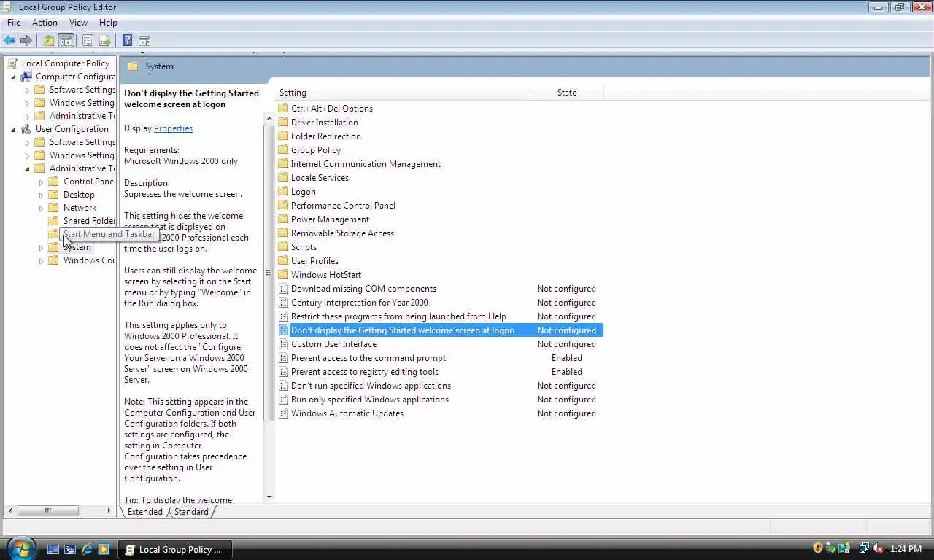
Task: Switch to the Extended tab
Action: coord(145,512)
